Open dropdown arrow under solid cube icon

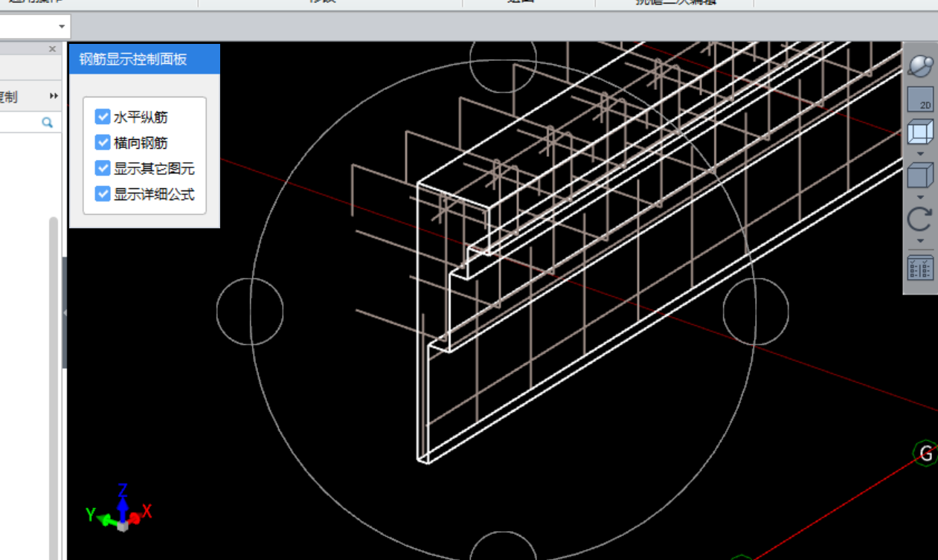coord(920,197)
